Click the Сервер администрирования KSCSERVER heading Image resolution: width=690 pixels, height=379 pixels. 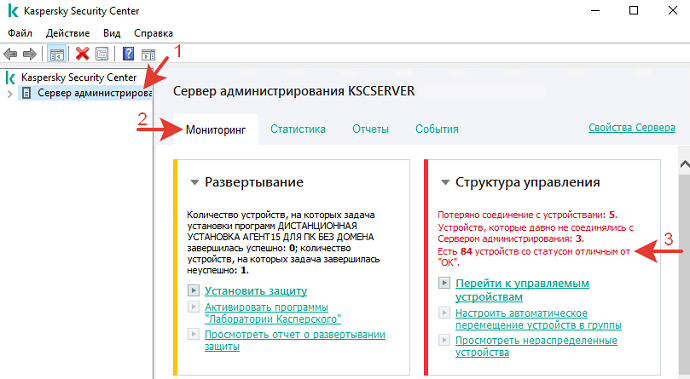pos(294,91)
